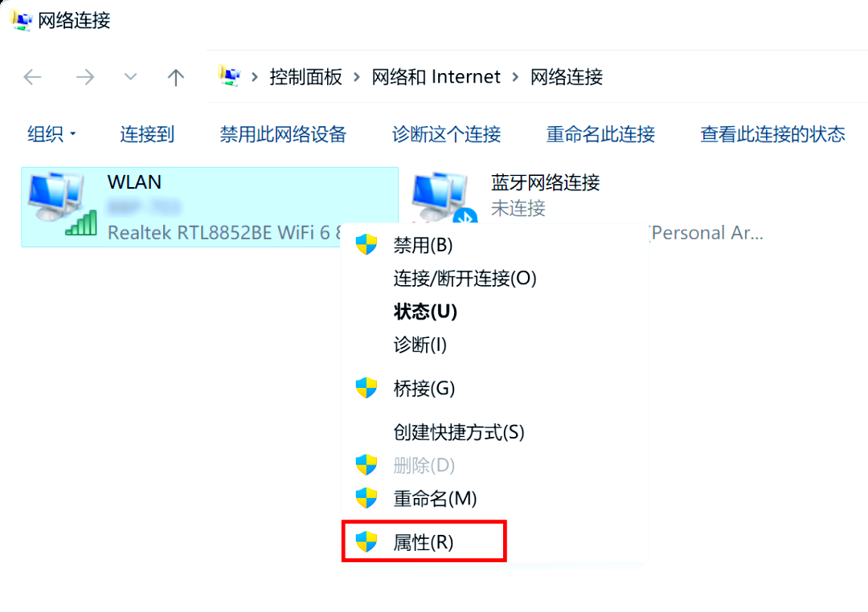Click 诊断这个连接 toolbar button
The height and width of the screenshot is (612, 868).
coord(446,134)
